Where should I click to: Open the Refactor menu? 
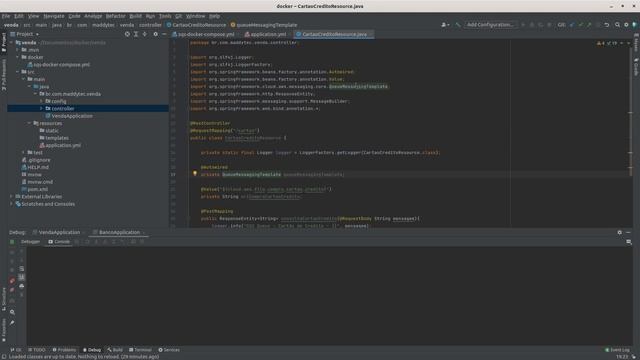point(116,16)
